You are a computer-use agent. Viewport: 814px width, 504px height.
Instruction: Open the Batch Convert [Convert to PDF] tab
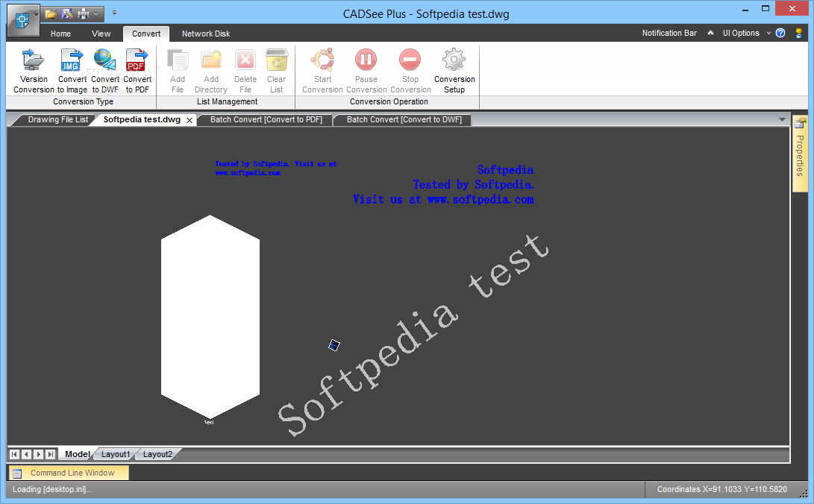[266, 120]
